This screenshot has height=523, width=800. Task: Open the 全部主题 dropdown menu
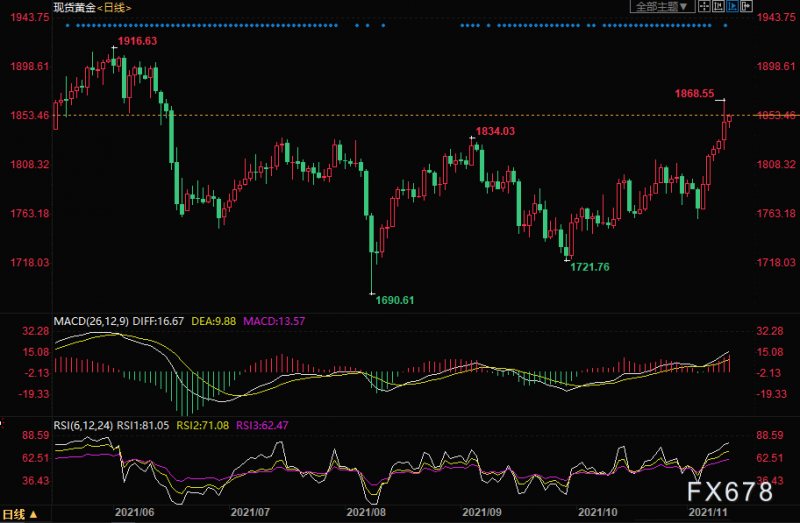point(662,6)
